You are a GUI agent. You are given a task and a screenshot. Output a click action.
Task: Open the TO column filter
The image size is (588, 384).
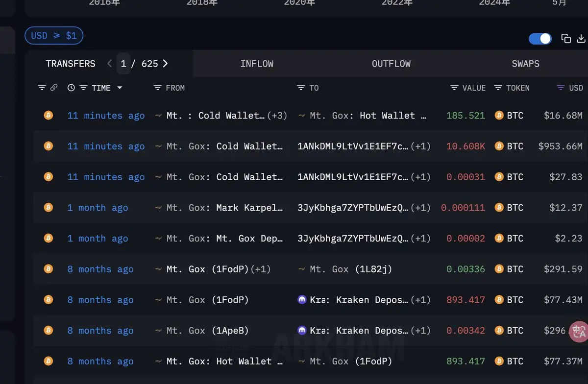point(301,88)
